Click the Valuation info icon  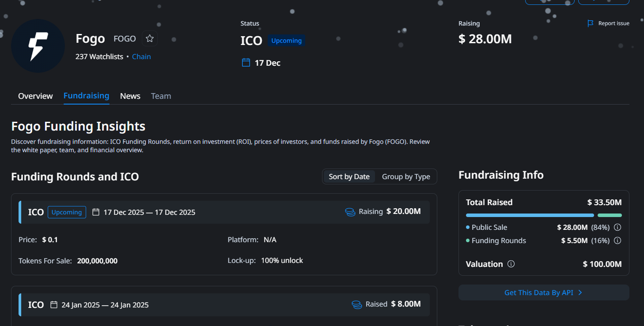tap(511, 264)
